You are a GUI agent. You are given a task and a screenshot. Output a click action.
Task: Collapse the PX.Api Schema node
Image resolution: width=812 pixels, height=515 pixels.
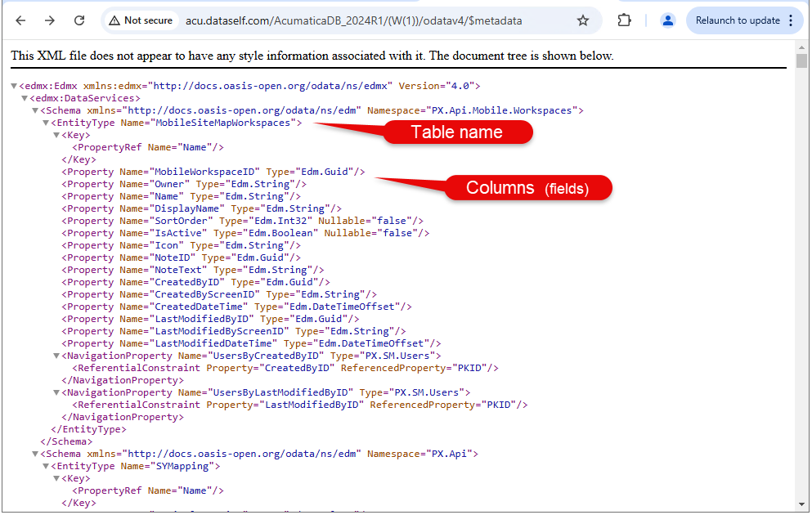tap(35, 454)
